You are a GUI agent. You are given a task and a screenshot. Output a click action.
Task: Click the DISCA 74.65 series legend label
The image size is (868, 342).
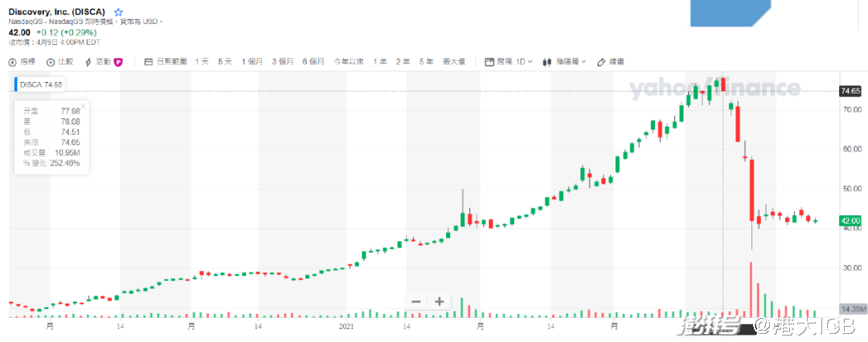(x=41, y=84)
